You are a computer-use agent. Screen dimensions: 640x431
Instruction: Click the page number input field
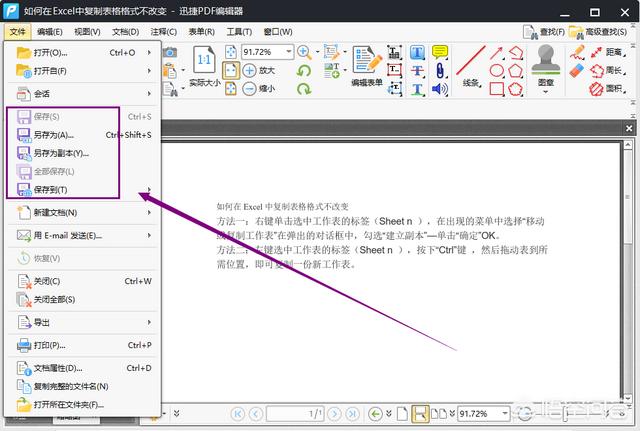point(296,414)
